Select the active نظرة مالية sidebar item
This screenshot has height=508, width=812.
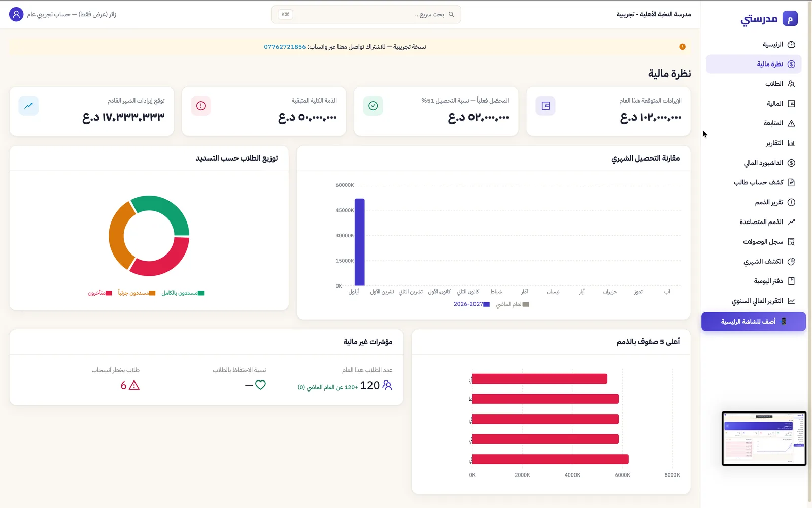754,64
